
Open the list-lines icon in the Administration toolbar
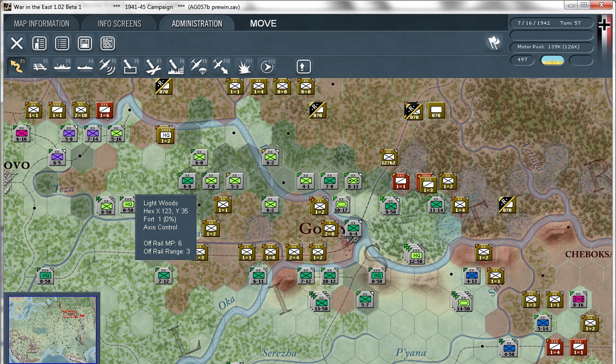(x=62, y=44)
